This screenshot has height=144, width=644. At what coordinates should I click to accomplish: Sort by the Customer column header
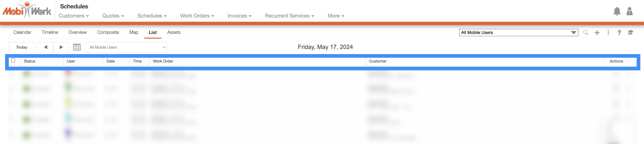(378, 61)
